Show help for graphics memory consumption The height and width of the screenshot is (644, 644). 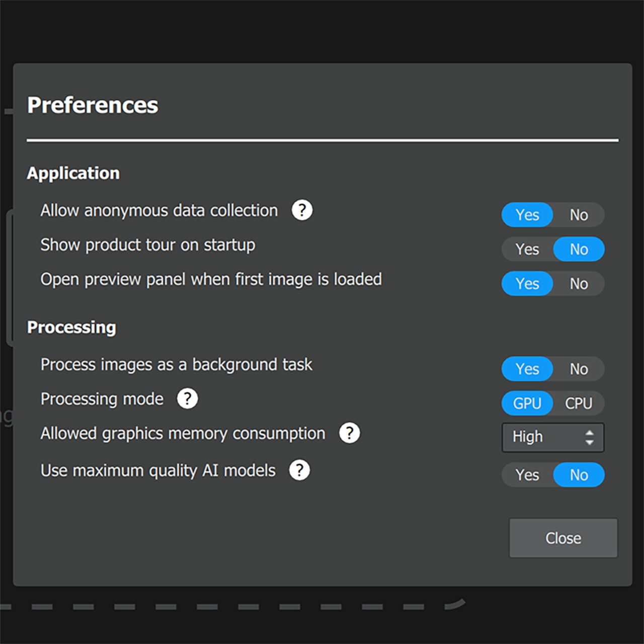click(x=349, y=433)
